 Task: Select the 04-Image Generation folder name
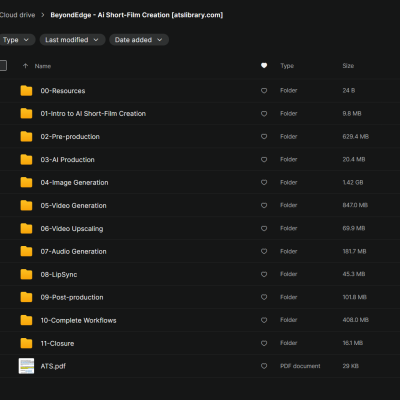(x=74, y=183)
